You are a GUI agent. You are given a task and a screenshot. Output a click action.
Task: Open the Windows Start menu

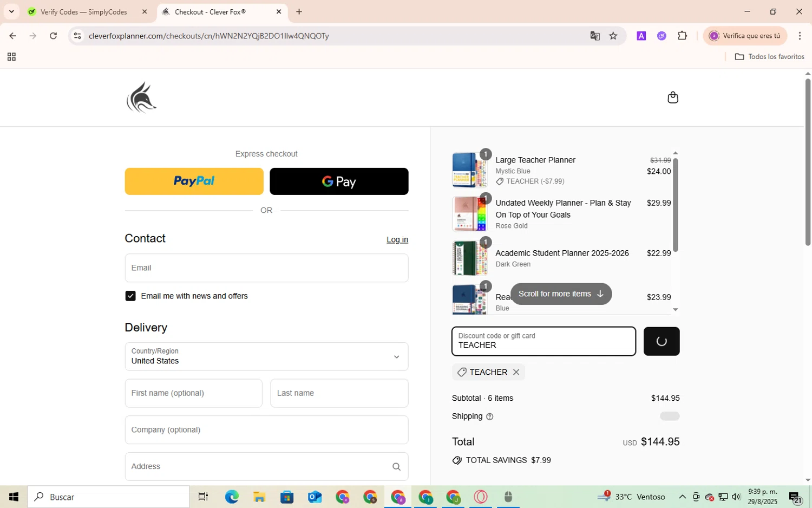(14, 497)
